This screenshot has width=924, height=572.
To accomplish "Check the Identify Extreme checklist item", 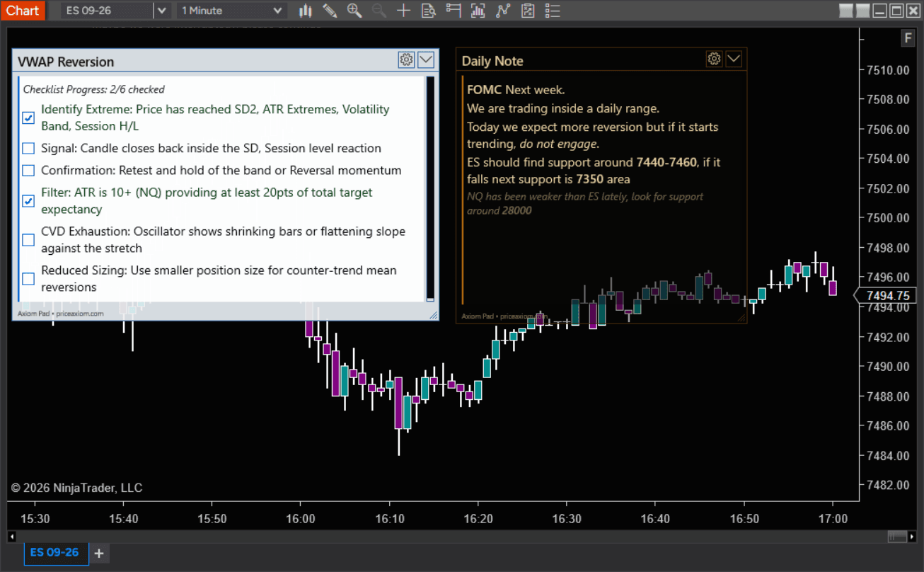I will (x=28, y=118).
